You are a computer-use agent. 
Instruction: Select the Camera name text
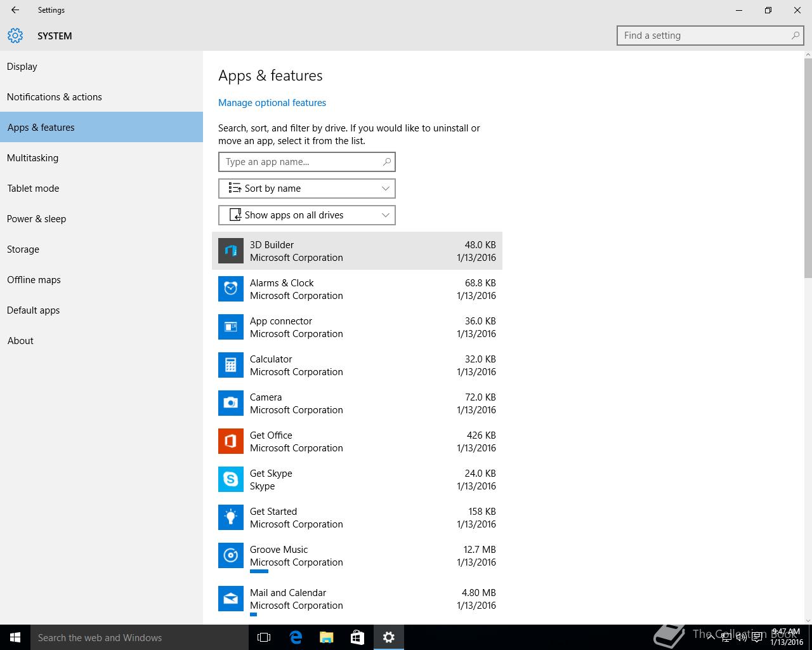click(266, 397)
